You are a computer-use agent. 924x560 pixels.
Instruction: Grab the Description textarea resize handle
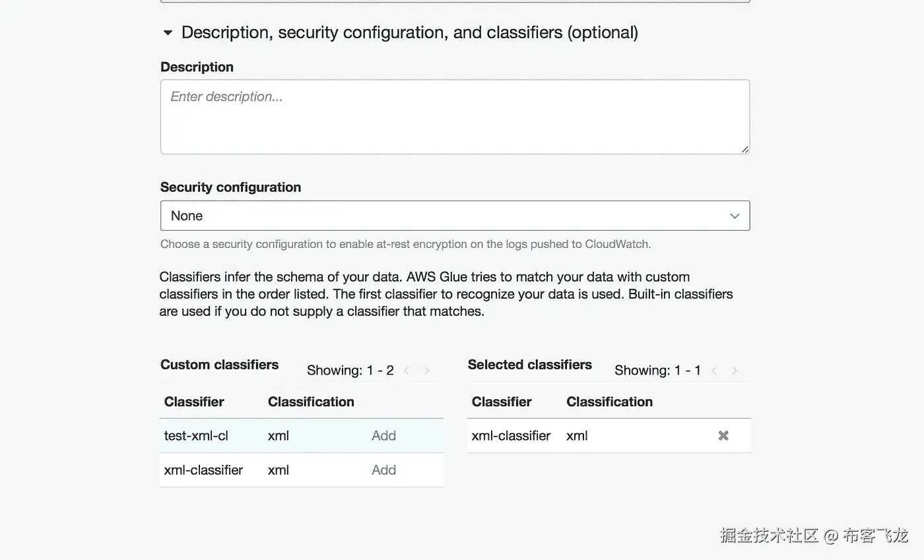coord(745,149)
